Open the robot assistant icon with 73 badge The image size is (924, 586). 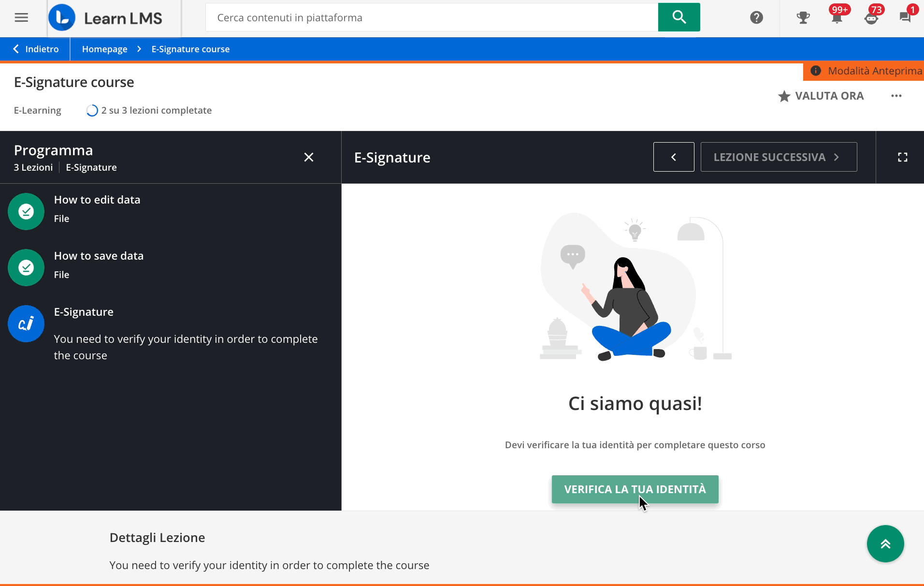[x=871, y=18]
